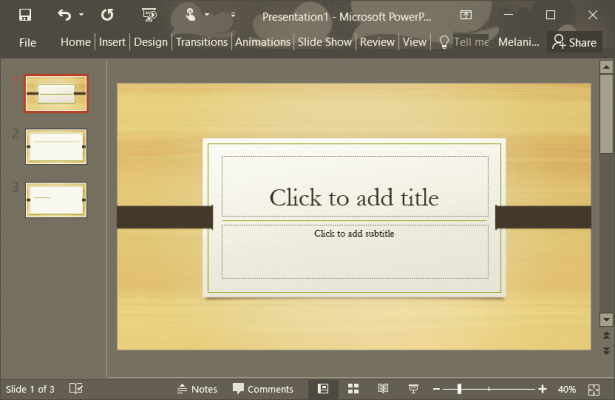This screenshot has height=400, width=615.
Task: Open the spell check status icon
Action: 76,389
